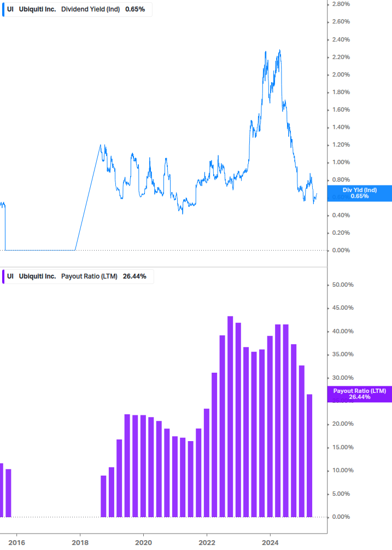
Task: Click the 1.20% dividend yield axis label
Action: pos(341,145)
